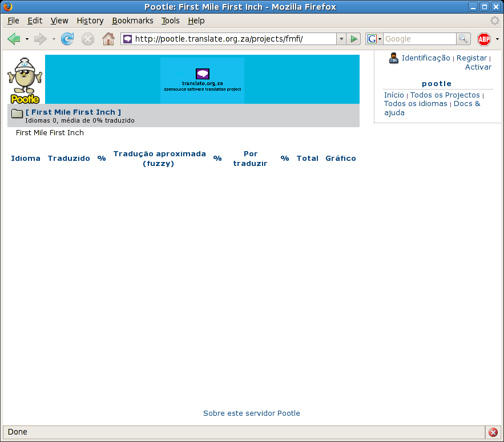
Task: Open the File menu
Action: (13, 21)
